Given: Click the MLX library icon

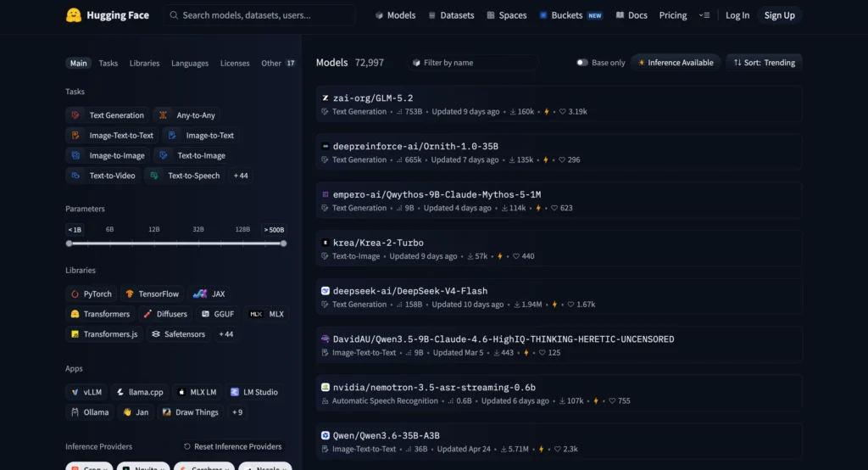Looking at the screenshot, I should [256, 314].
